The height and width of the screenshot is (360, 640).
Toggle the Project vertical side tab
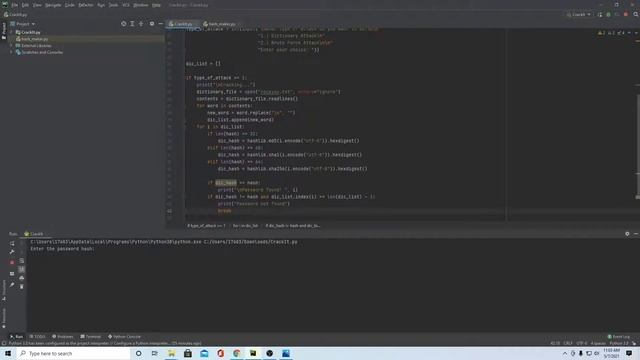click(4, 31)
